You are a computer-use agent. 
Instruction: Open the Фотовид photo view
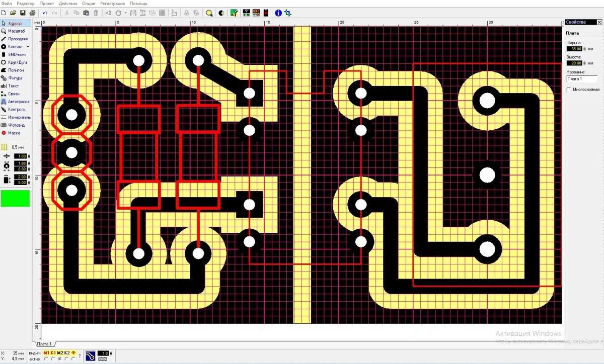[15, 125]
